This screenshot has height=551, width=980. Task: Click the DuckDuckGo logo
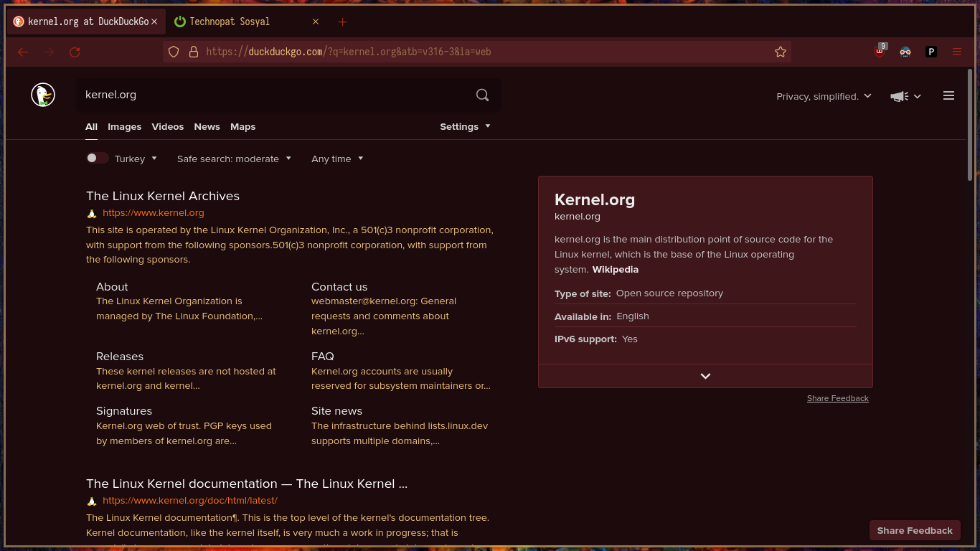[43, 95]
